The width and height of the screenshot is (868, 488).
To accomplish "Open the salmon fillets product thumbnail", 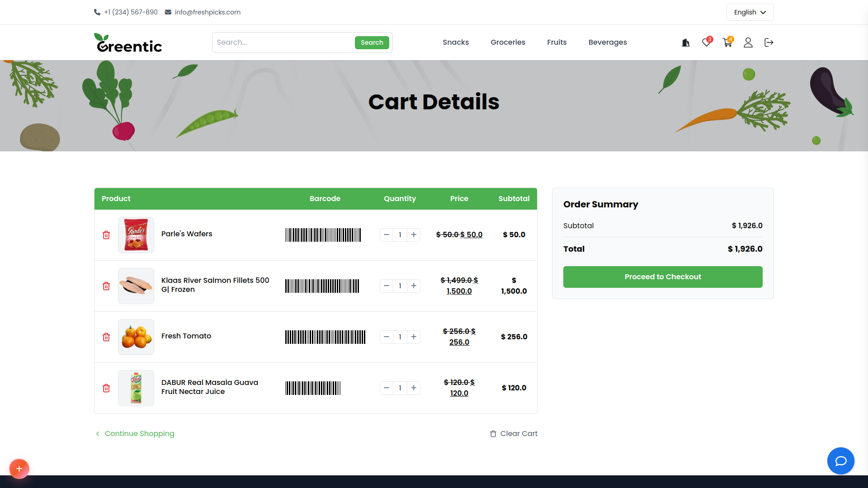I will [x=136, y=286].
